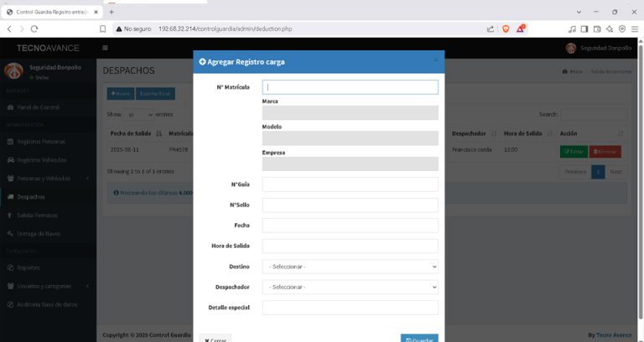Click the Marca disabled field
This screenshot has width=644, height=342.
pyautogui.click(x=350, y=112)
